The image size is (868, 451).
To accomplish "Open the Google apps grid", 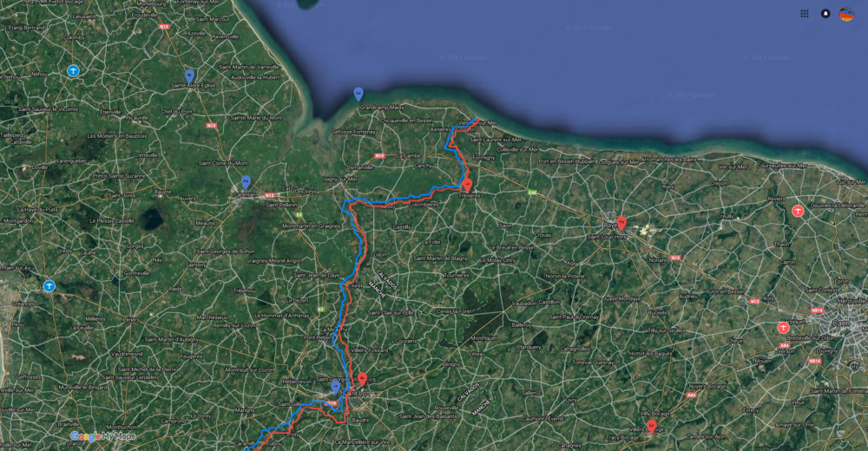I will [805, 14].
